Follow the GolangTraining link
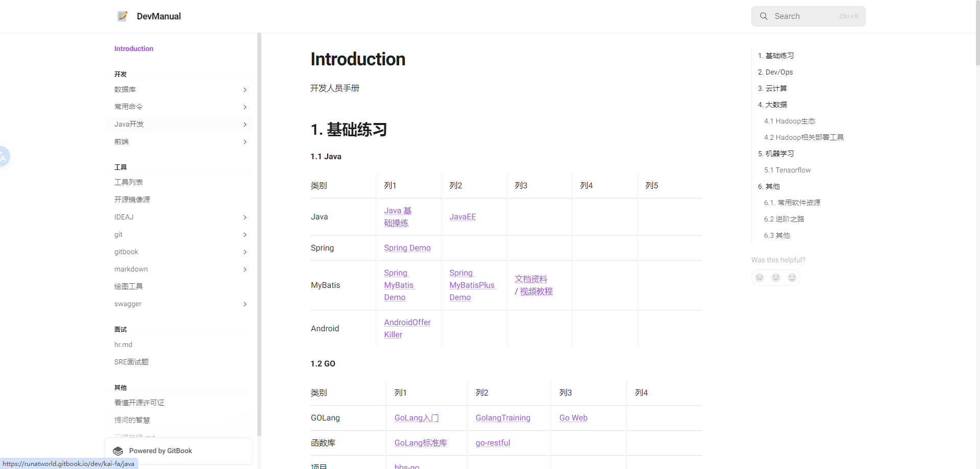The width and height of the screenshot is (980, 469). point(503,418)
